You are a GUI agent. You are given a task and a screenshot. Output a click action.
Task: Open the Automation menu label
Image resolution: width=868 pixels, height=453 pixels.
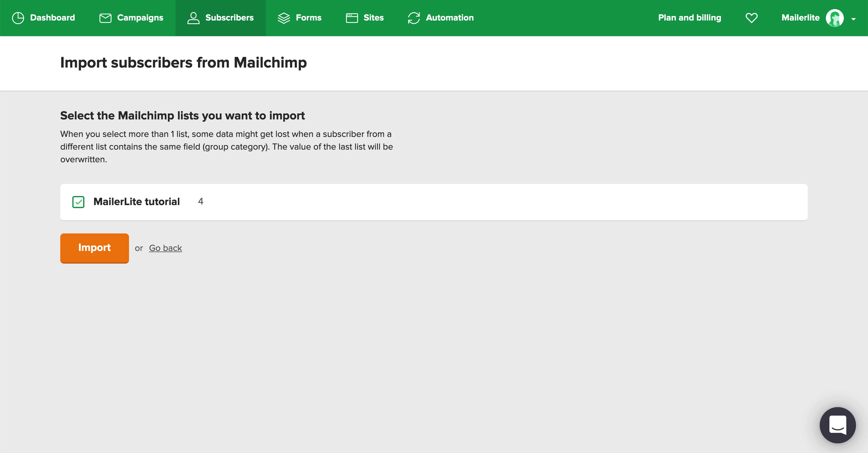449,18
